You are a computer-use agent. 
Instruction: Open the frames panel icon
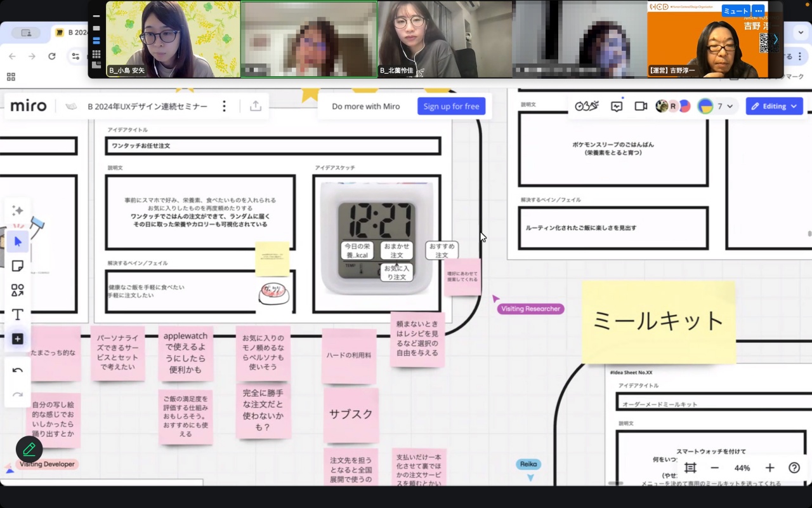click(691, 468)
